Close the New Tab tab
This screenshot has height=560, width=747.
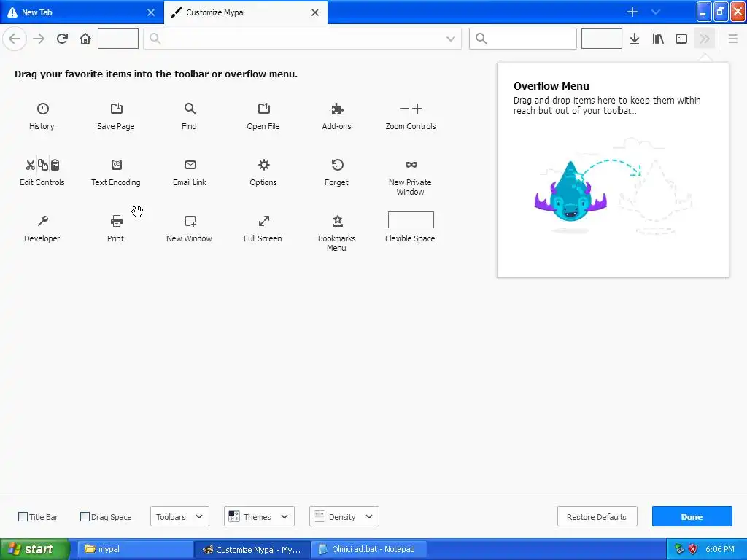click(151, 12)
